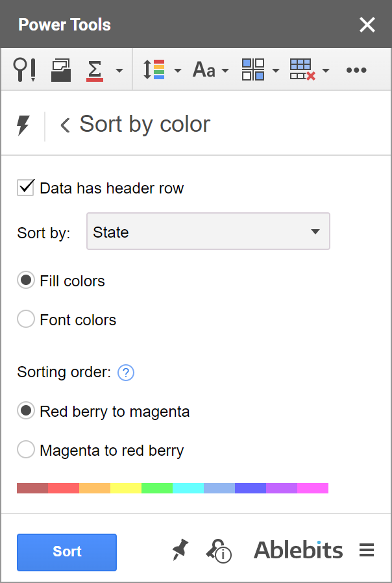Uncheck Data has header row
Image resolution: width=392 pixels, height=583 pixels.
pos(26,188)
